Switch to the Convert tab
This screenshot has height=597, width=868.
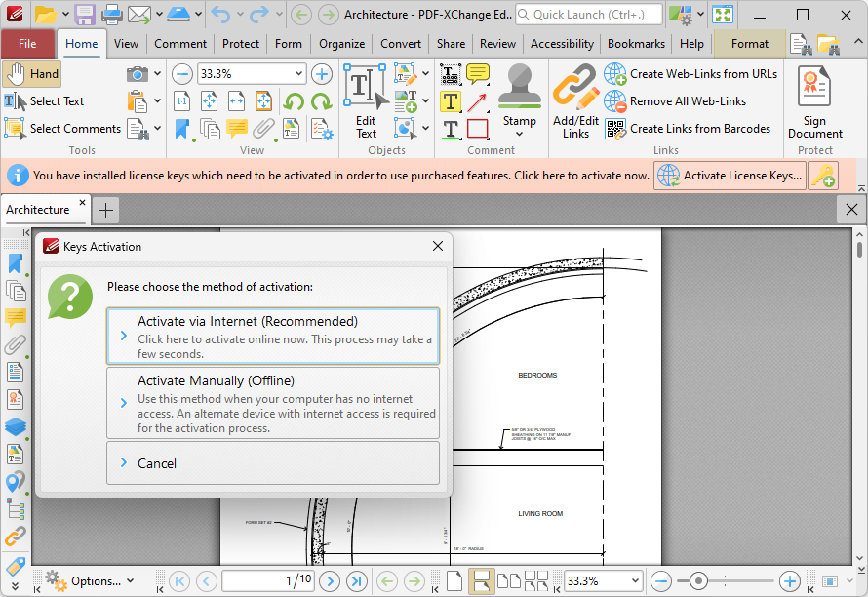(401, 44)
